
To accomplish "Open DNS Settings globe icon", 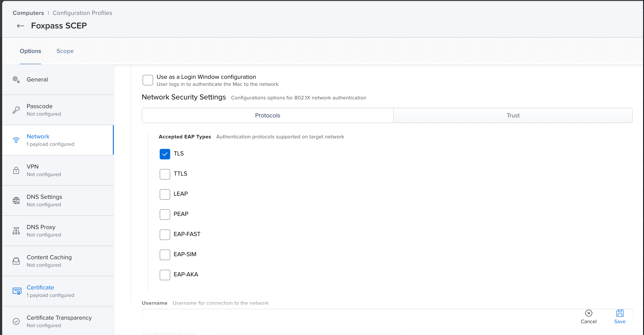I will [x=16, y=200].
